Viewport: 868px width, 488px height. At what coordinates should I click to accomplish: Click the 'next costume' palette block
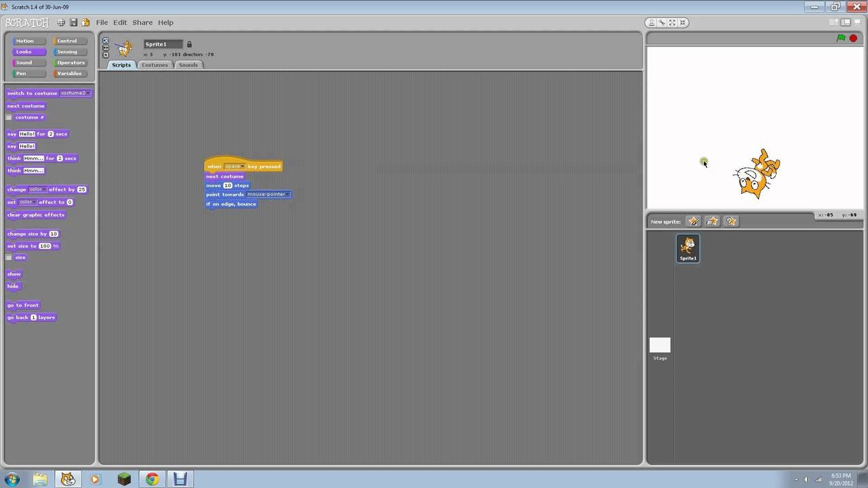tap(26, 106)
